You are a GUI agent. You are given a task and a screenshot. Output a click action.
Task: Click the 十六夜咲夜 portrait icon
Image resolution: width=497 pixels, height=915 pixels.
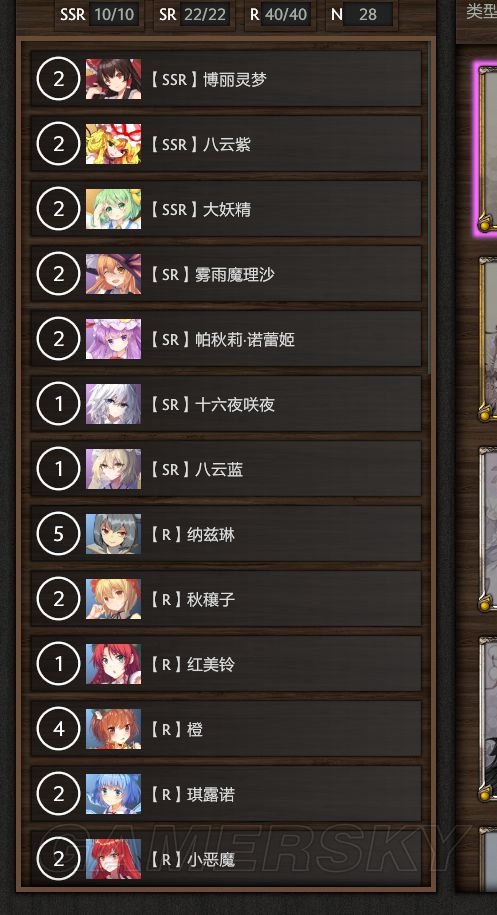[113, 404]
